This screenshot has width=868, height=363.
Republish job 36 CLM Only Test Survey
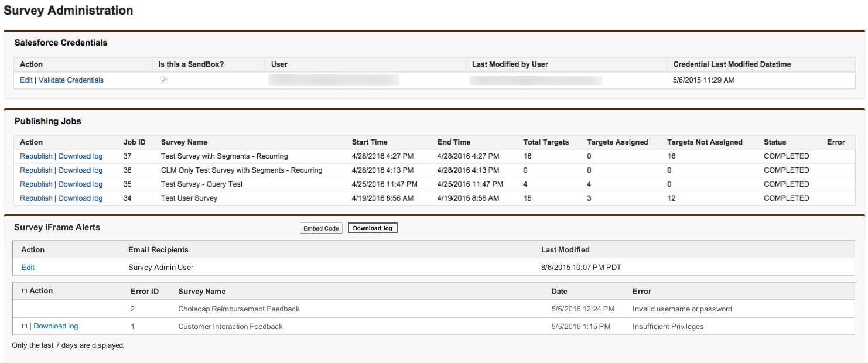(x=36, y=170)
